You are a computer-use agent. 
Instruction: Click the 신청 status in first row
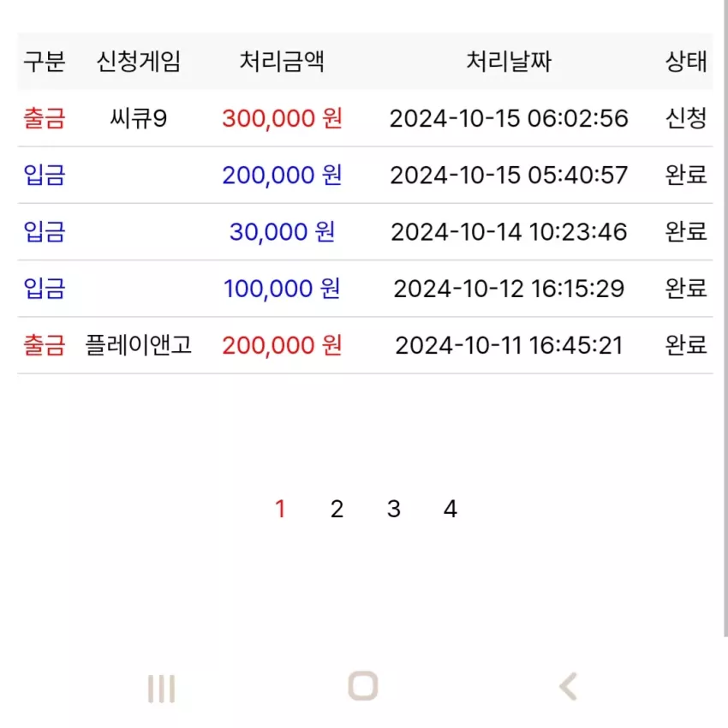pos(686,118)
